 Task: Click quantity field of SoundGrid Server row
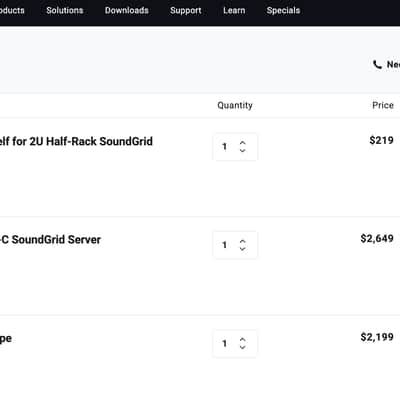[x=235, y=245]
